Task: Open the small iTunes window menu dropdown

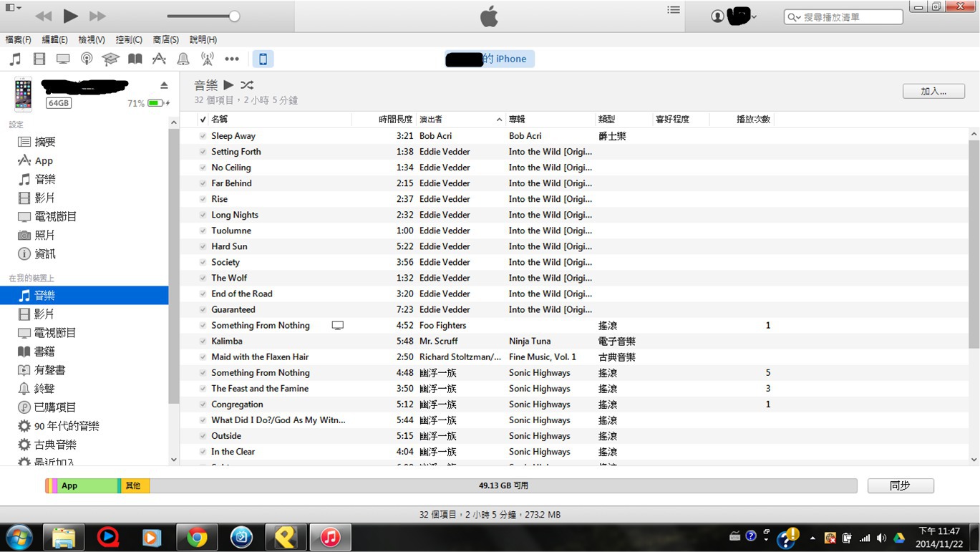Action: (x=13, y=8)
